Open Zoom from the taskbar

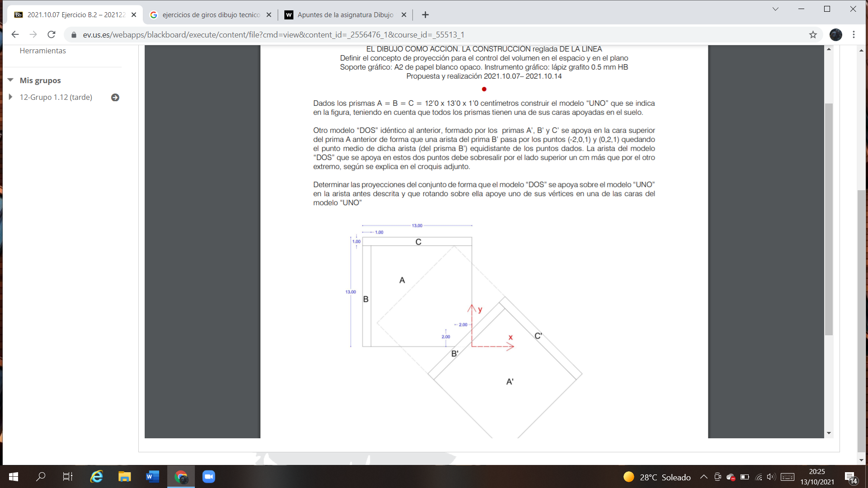(208, 477)
